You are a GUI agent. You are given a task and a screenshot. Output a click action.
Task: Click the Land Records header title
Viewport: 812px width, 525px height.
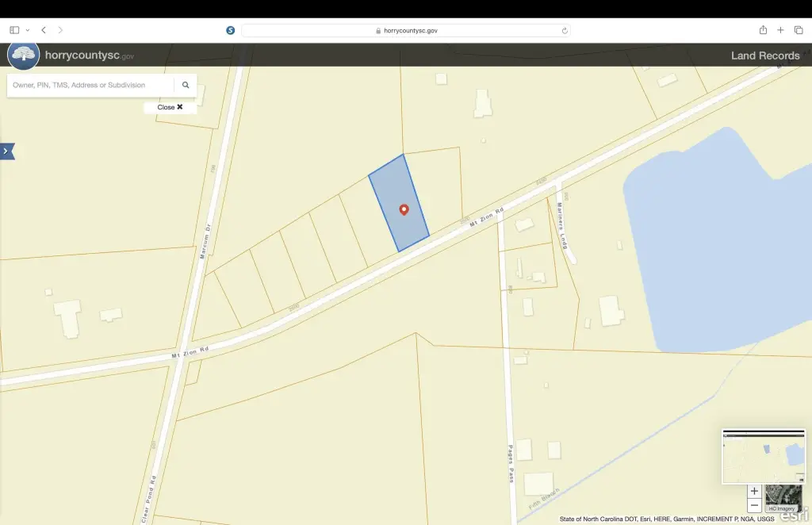[x=764, y=56]
